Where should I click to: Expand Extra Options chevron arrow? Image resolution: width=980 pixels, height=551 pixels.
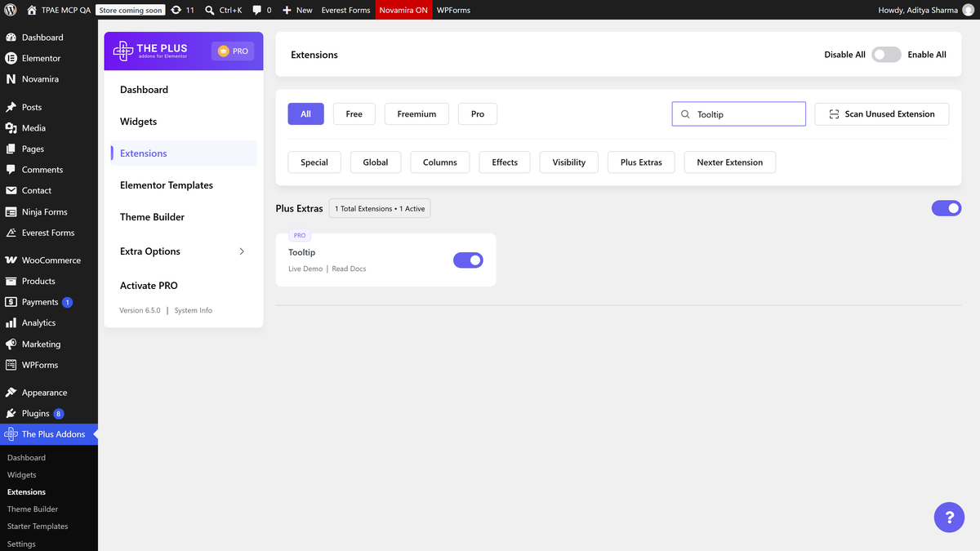pos(242,251)
